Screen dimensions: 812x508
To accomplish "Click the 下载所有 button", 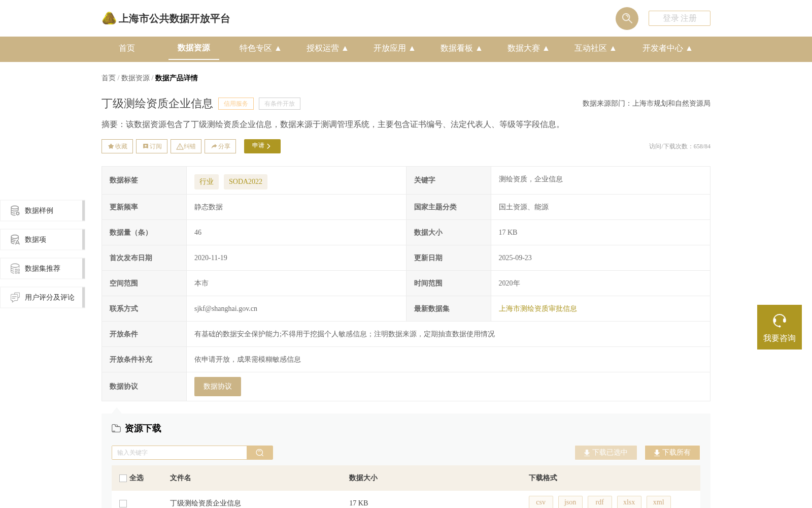I will [672, 453].
